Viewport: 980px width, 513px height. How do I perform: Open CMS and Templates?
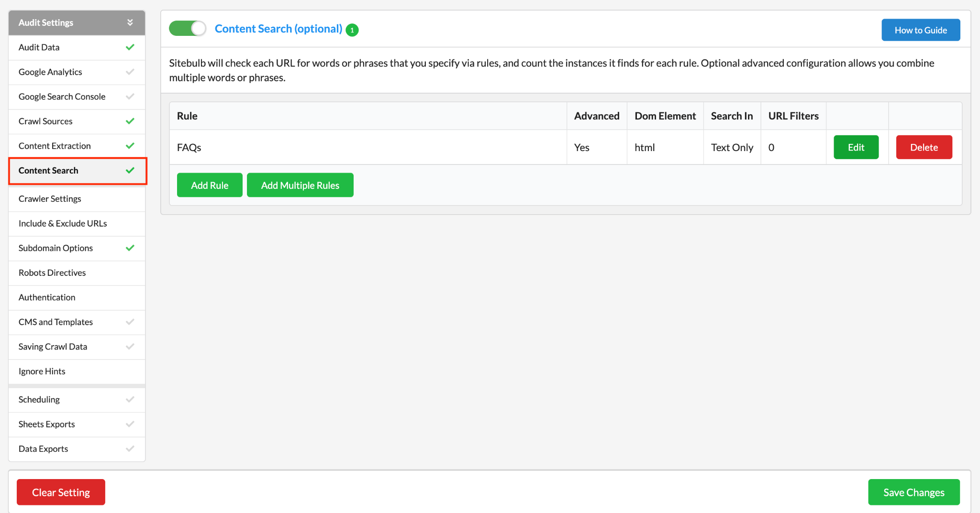[x=77, y=322]
